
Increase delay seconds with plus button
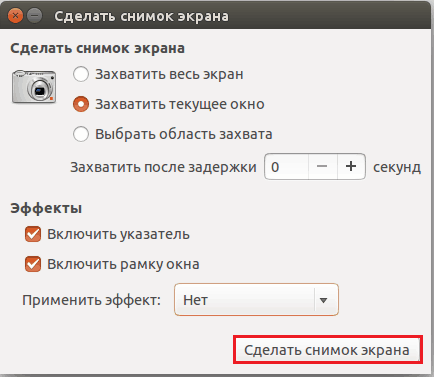pos(351,166)
